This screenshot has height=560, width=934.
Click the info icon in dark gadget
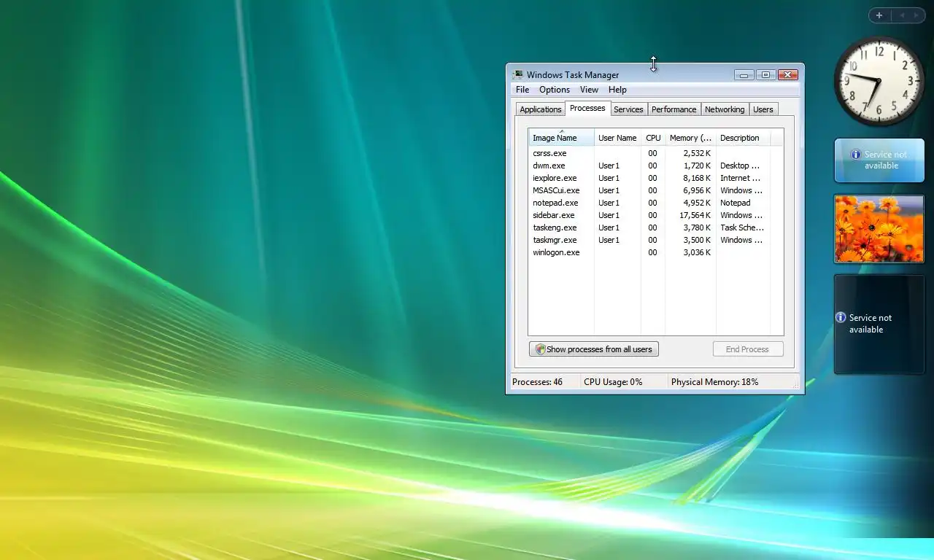[x=841, y=318]
